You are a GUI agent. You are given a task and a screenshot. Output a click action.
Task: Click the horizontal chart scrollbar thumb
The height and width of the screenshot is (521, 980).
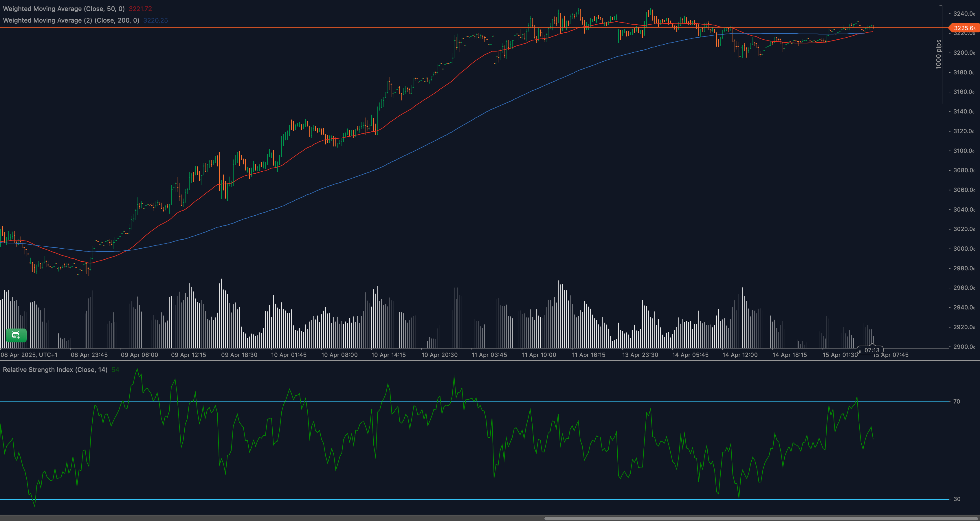point(762,518)
